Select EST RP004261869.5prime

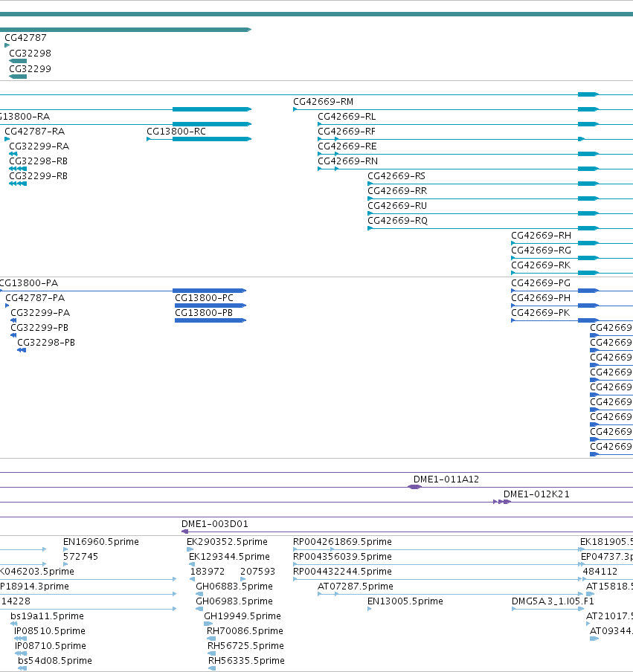(x=342, y=542)
